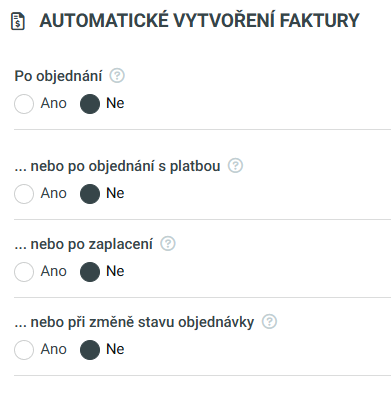Image resolution: width=391 pixels, height=396 pixels.
Task: Click the Ano text label under Po objednání
Action: click(x=54, y=103)
